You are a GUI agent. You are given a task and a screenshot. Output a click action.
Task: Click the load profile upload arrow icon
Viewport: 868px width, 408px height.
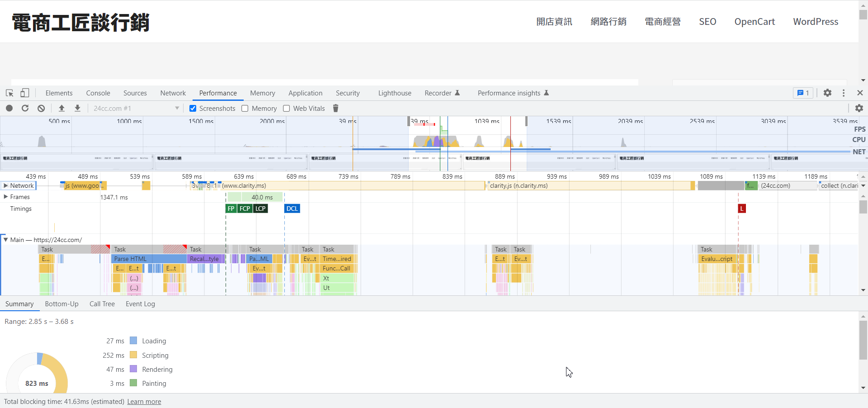coord(62,109)
